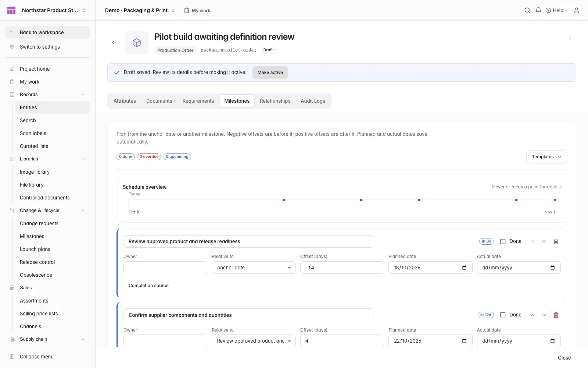Viewport: 588px width, 368px height.
Task: Open notifications bell icon
Action: pyautogui.click(x=538, y=10)
